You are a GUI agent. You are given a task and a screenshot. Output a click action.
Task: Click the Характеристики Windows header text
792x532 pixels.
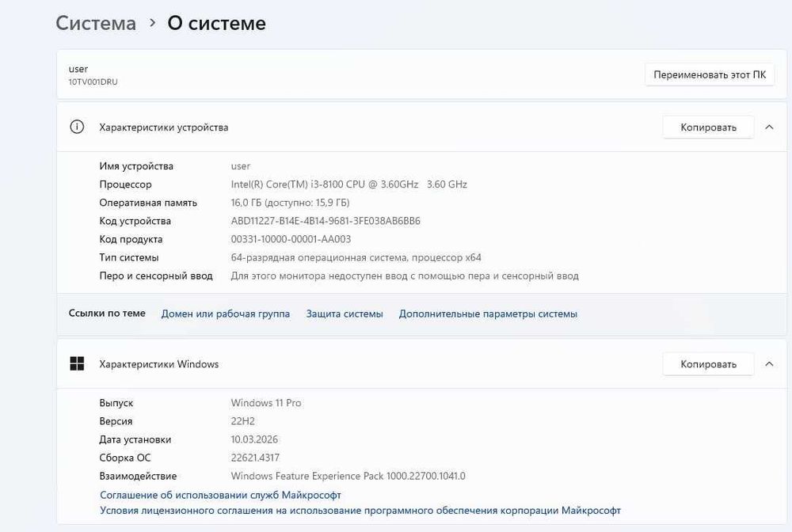(158, 364)
